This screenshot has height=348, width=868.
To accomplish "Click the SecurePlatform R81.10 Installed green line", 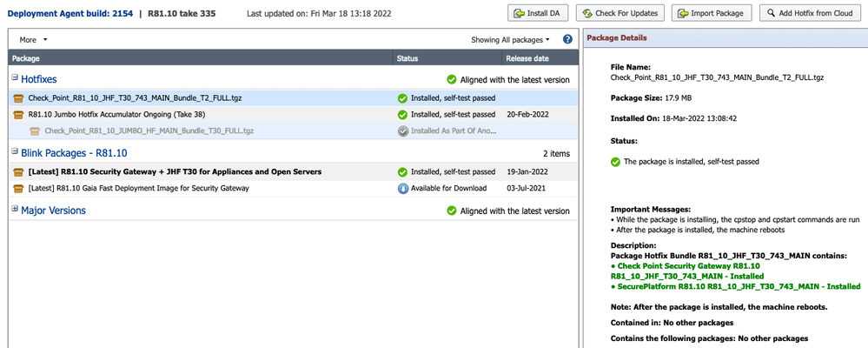I will 736,286.
